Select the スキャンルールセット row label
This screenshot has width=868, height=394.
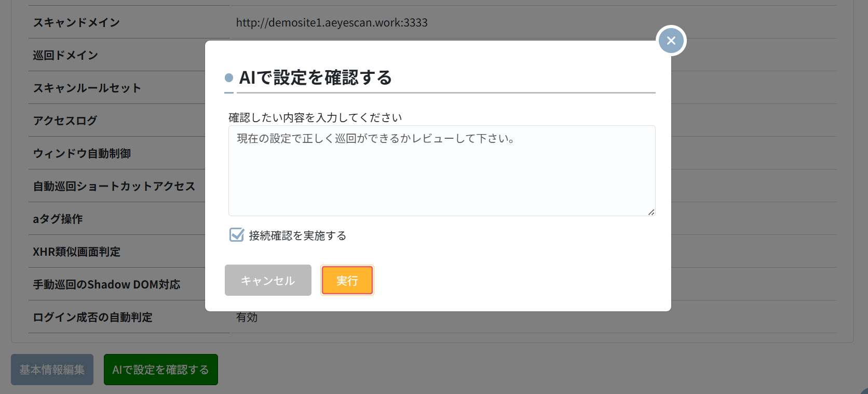(87, 88)
